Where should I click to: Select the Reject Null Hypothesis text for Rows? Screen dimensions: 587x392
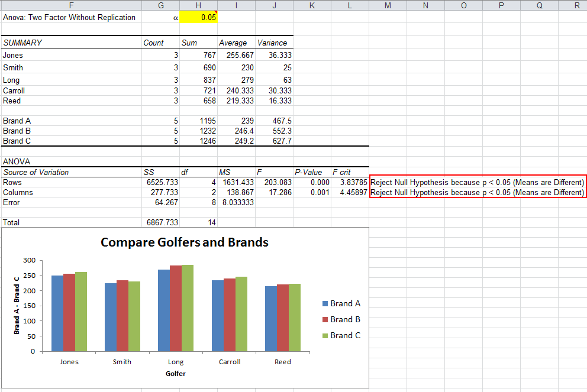(477, 183)
